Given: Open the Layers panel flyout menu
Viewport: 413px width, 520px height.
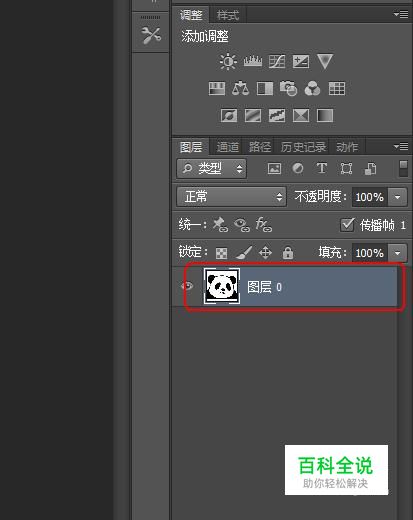Looking at the screenshot, I should click(x=401, y=146).
